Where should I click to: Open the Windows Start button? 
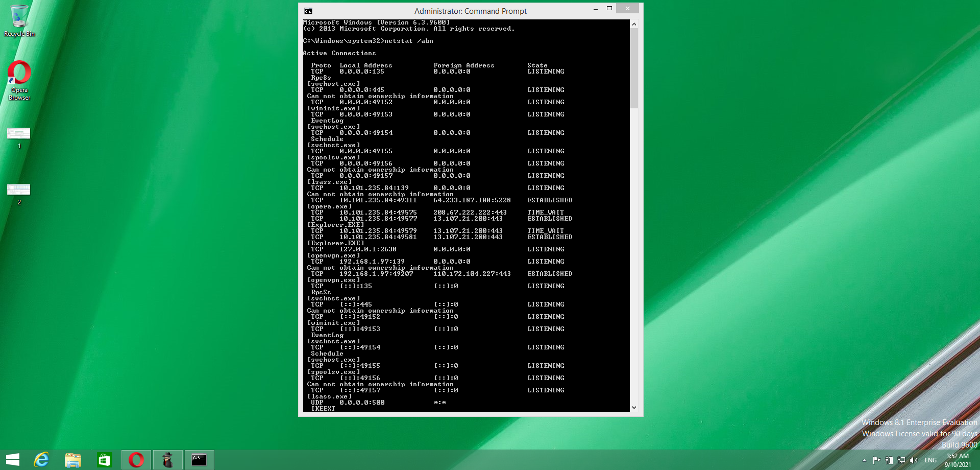(13, 460)
